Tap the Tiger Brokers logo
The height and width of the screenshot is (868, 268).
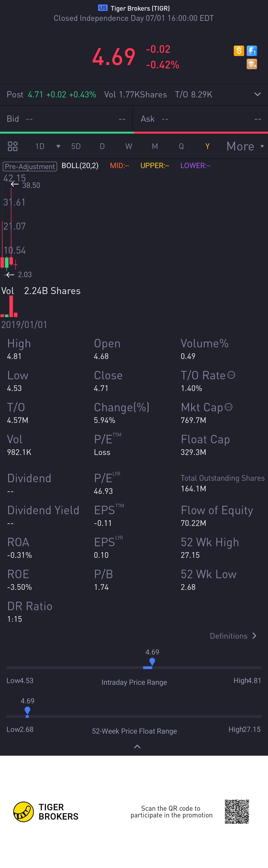[24, 812]
